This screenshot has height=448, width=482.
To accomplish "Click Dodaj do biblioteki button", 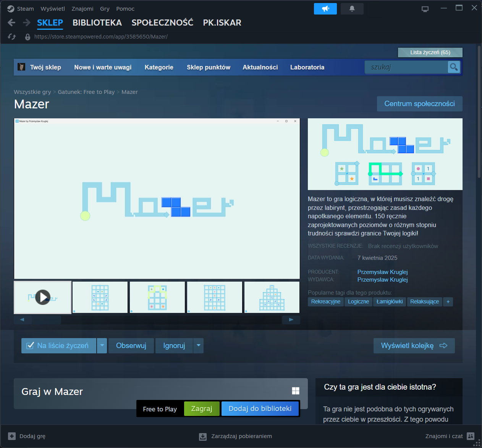I will [x=260, y=409].
